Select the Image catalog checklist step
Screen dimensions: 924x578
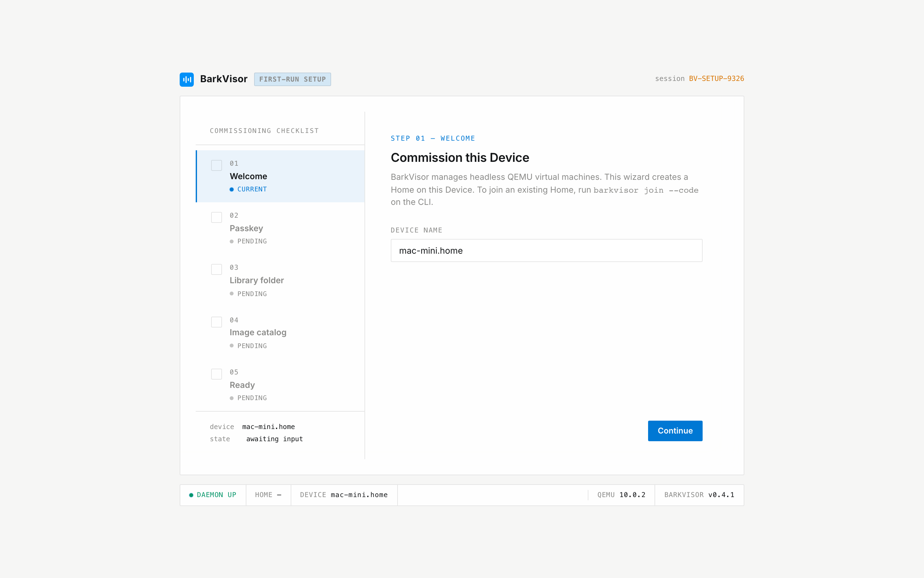(x=280, y=333)
